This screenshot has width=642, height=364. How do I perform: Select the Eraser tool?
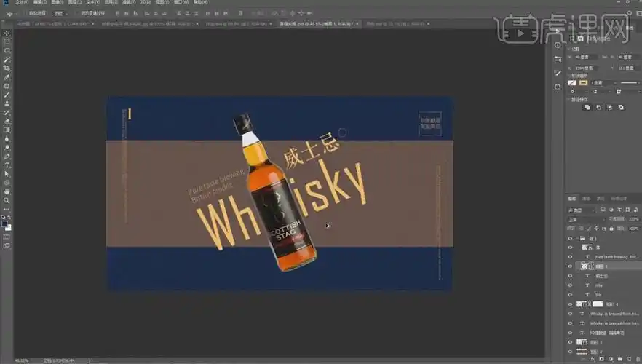(x=7, y=121)
